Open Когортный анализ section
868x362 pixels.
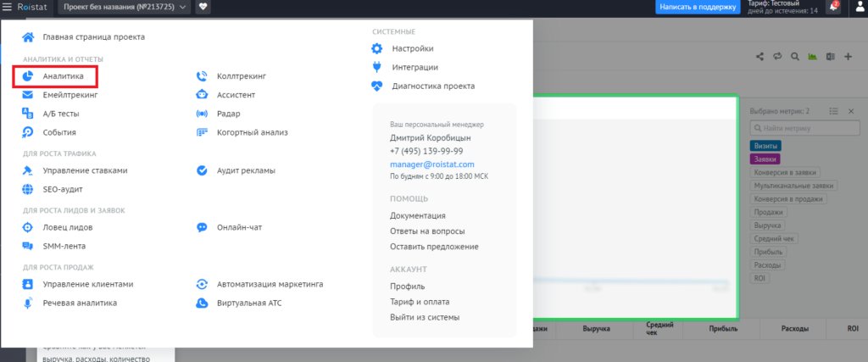pyautogui.click(x=253, y=133)
